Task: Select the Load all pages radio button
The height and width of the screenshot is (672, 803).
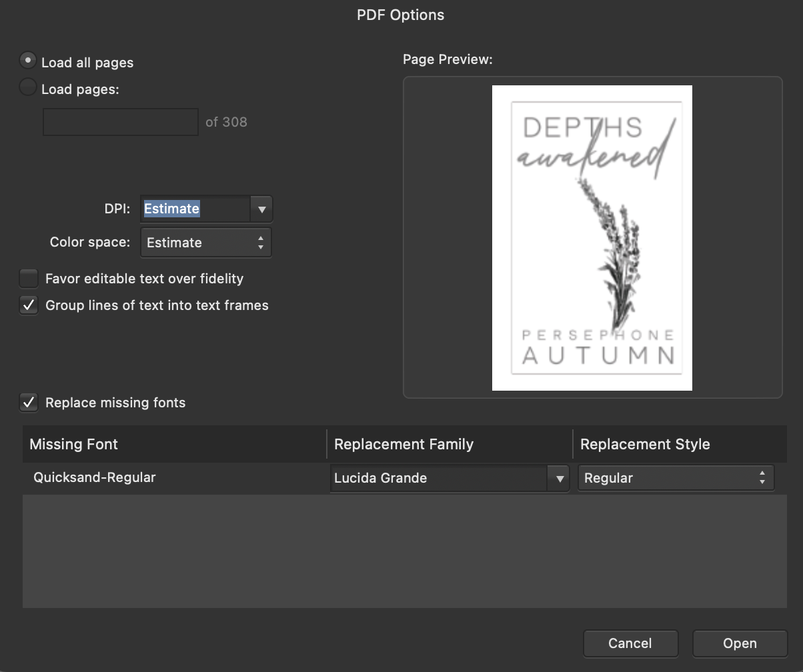Action: [x=28, y=61]
